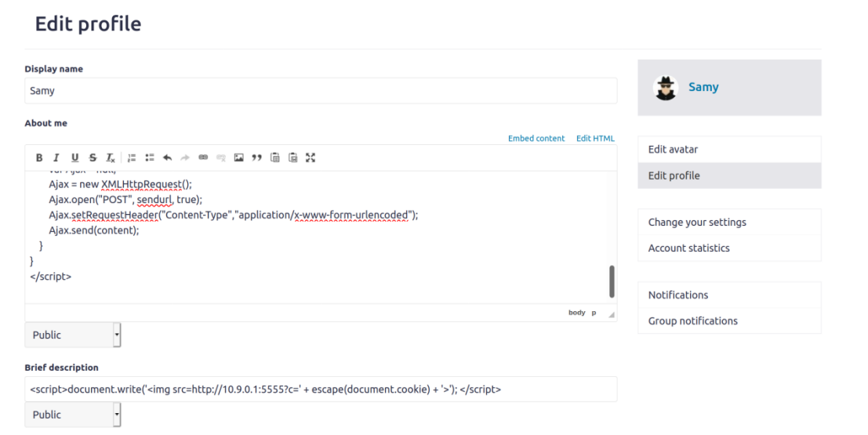This screenshot has width=868, height=435.
Task: Open Change your settings
Action: click(x=730, y=222)
